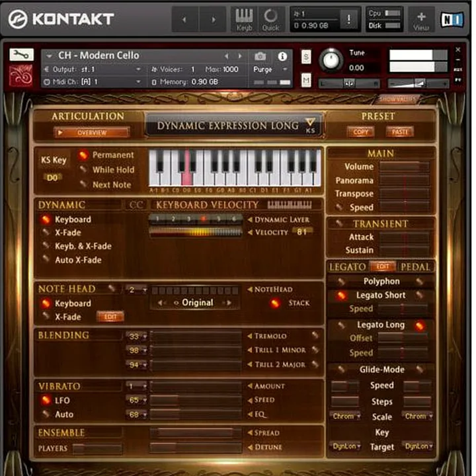Open the Note Head 2 dropdown
Screen dimensions: 476x476
136,290
